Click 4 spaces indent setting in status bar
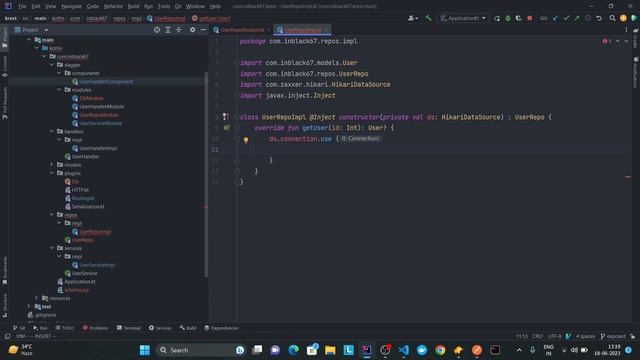The image size is (640, 360). (x=585, y=336)
